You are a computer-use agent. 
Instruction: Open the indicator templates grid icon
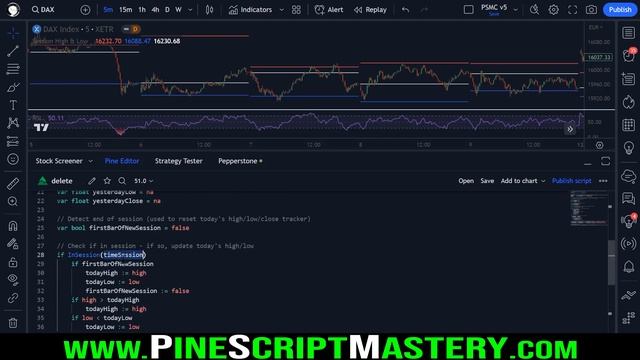[x=296, y=10]
